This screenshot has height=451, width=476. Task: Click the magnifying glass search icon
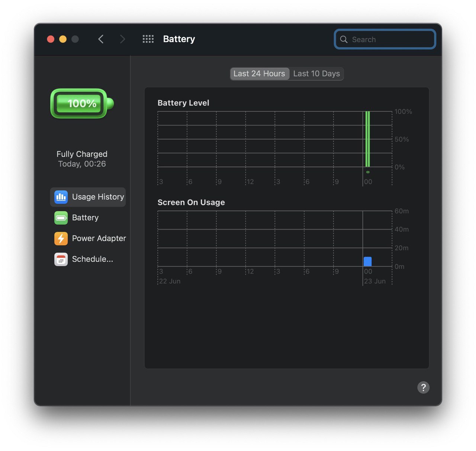[x=344, y=39]
